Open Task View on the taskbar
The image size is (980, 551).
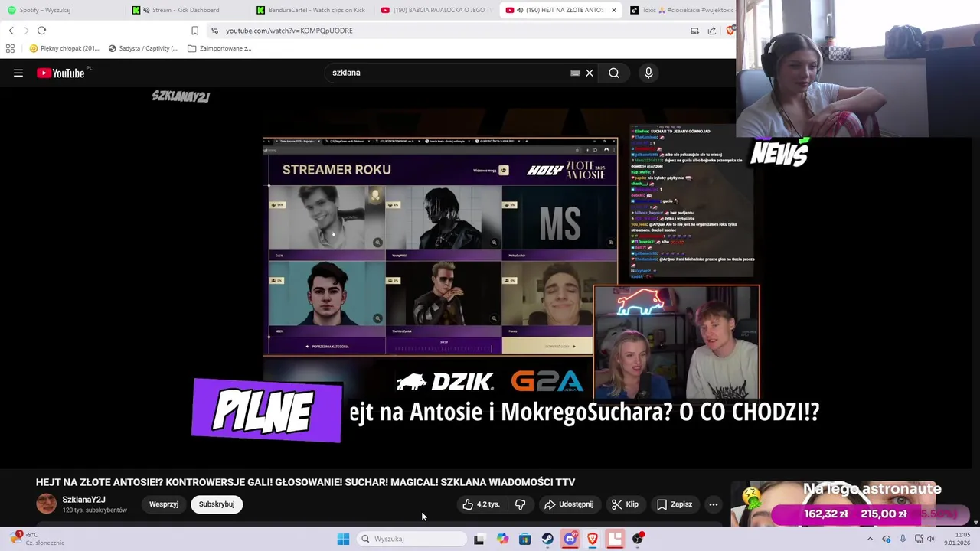click(479, 539)
